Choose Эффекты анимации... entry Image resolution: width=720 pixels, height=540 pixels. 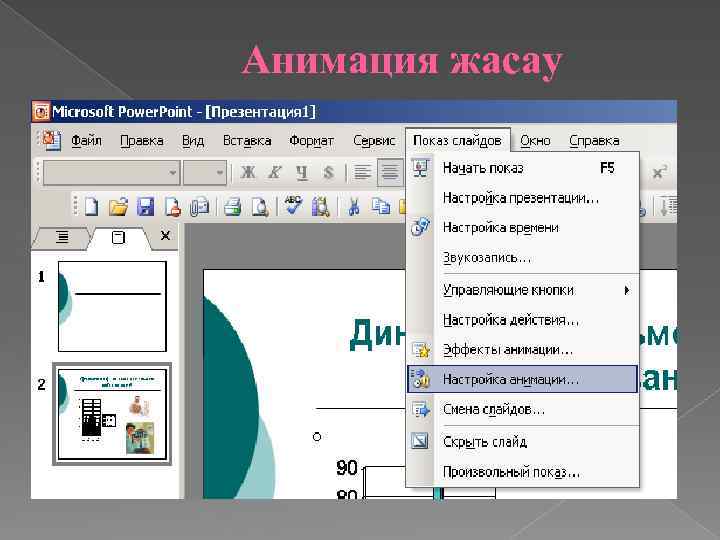pos(523,349)
